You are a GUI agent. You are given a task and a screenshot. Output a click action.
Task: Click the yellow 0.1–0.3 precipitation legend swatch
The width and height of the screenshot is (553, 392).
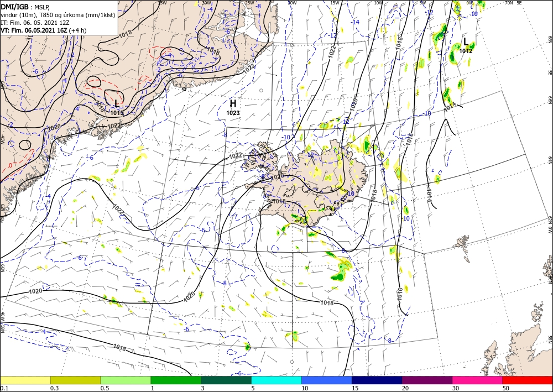tap(25, 380)
